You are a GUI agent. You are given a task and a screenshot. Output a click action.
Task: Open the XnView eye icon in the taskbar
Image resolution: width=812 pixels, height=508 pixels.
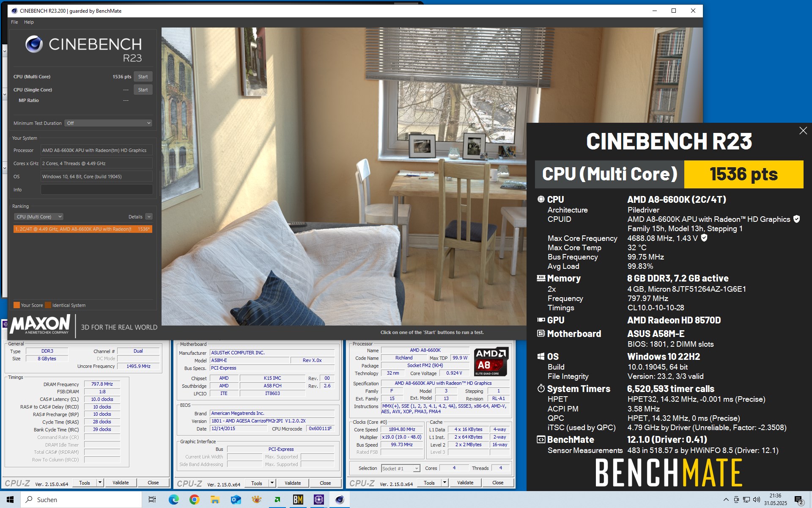(x=256, y=500)
